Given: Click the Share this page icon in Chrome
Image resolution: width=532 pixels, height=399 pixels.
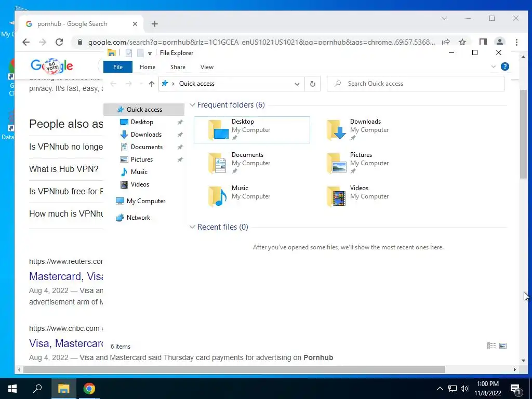Looking at the screenshot, I should [446, 42].
